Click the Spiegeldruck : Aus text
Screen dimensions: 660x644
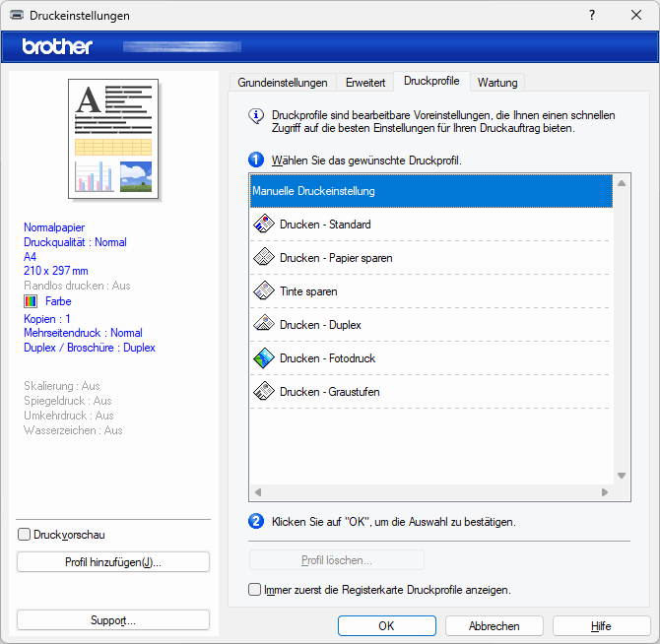(68, 401)
